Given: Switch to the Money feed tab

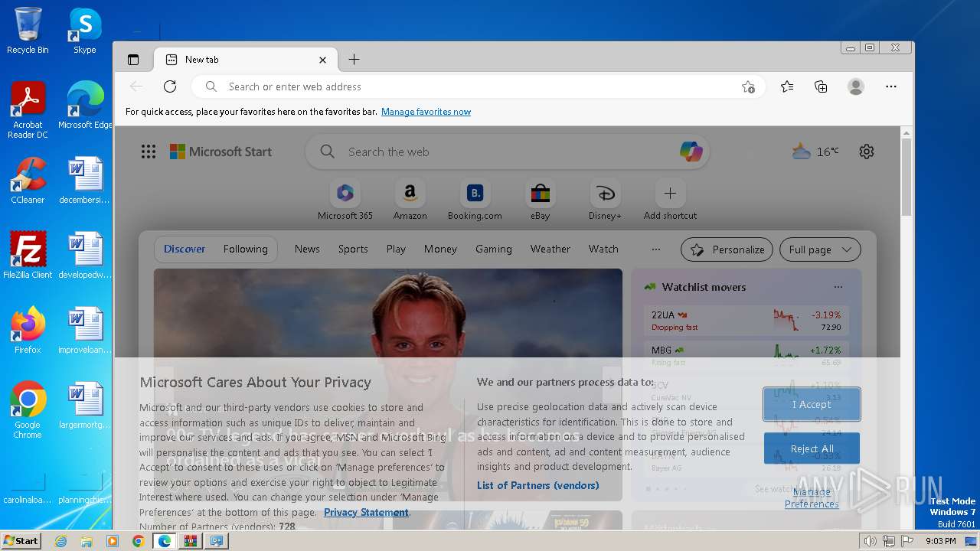Looking at the screenshot, I should (440, 249).
